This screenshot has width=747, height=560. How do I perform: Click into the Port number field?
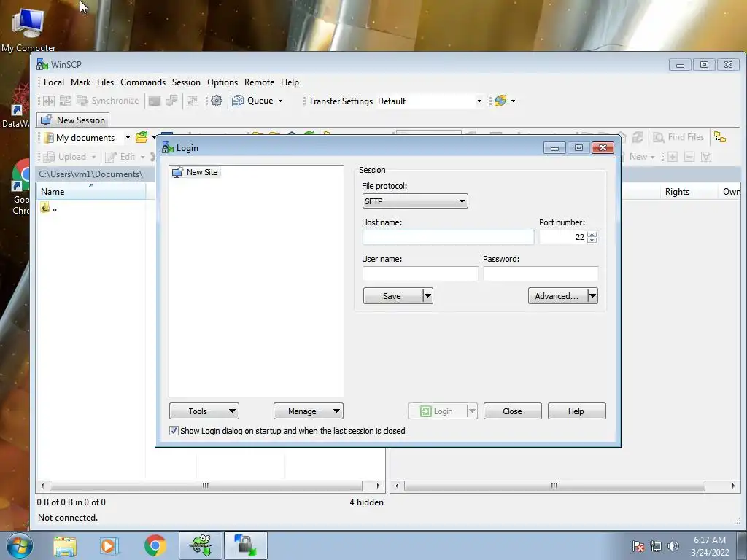(x=563, y=237)
